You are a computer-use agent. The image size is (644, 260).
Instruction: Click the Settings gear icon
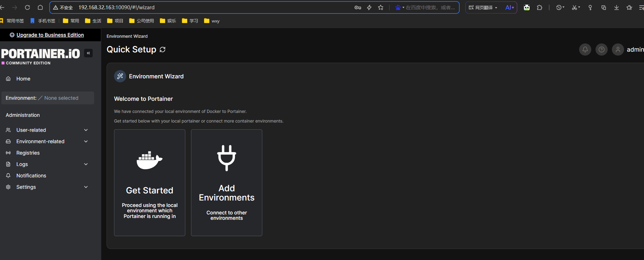pos(8,187)
